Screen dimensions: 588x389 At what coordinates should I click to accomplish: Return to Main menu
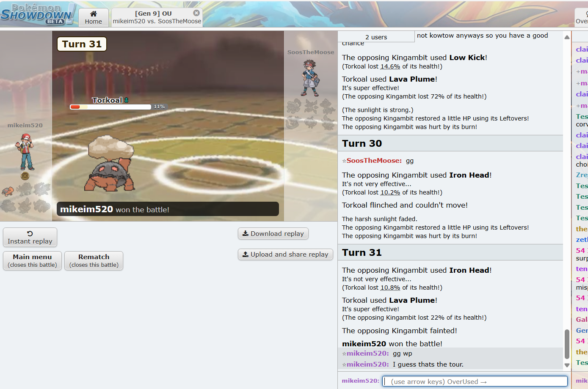[x=33, y=261]
